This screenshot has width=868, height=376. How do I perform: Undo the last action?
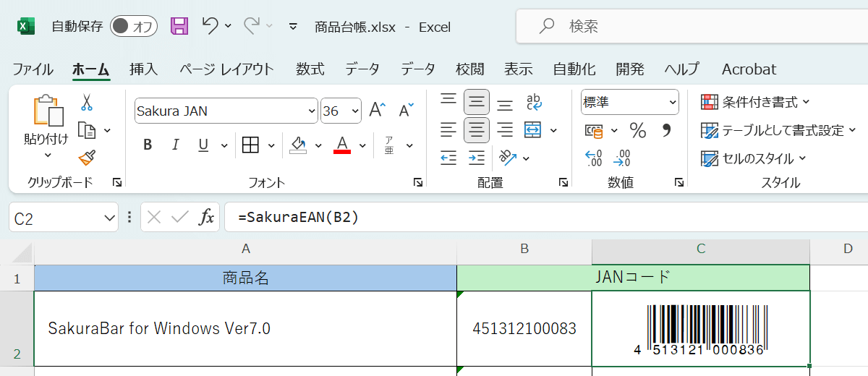[210, 26]
